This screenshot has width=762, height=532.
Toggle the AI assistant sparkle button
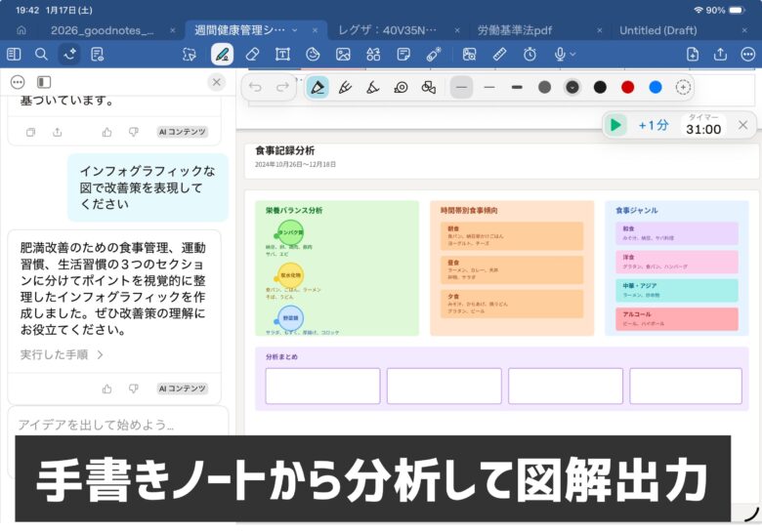(69, 54)
